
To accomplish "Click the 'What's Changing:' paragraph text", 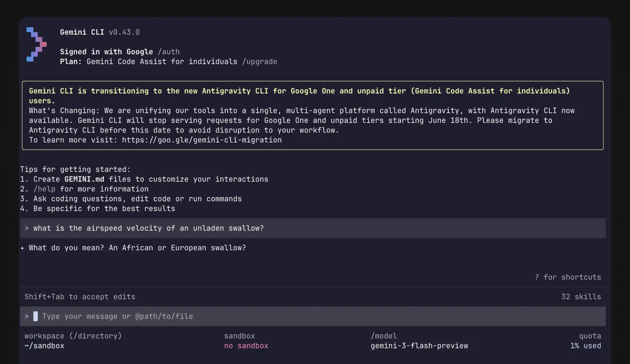I will point(302,120).
